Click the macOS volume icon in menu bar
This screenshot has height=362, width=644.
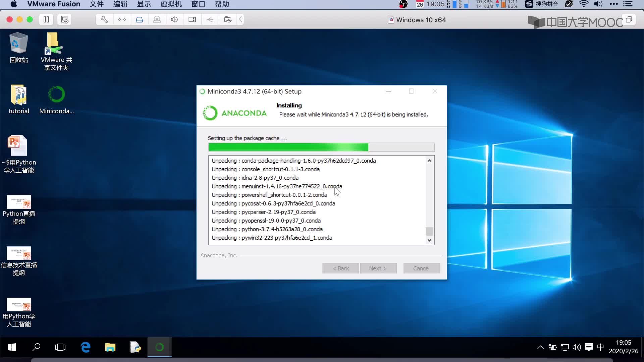[x=598, y=4]
